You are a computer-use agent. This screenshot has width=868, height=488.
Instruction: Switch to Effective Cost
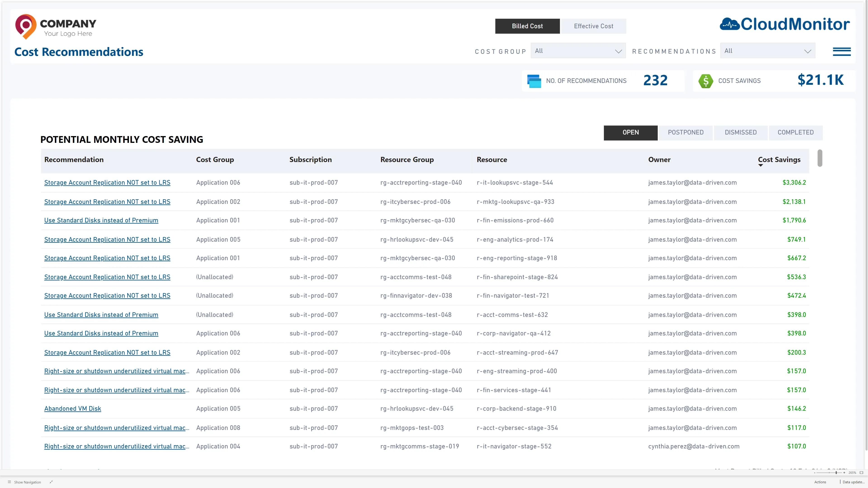(x=593, y=26)
